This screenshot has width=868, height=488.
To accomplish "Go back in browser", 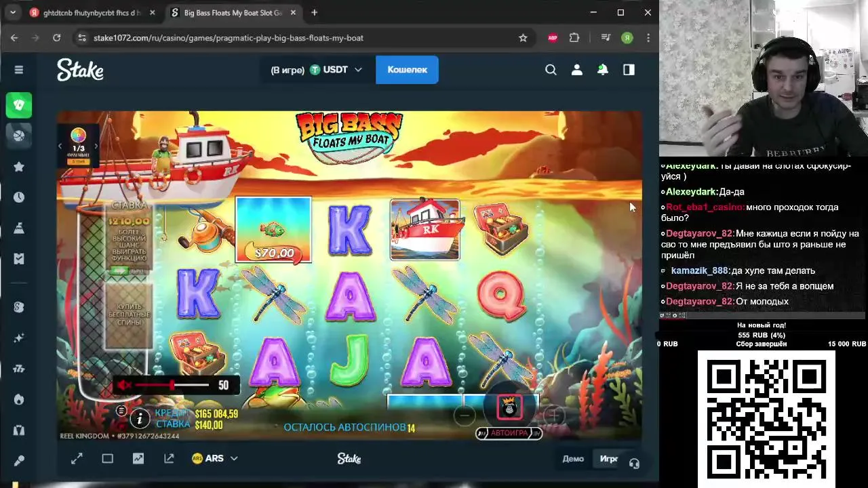I will pos(14,38).
